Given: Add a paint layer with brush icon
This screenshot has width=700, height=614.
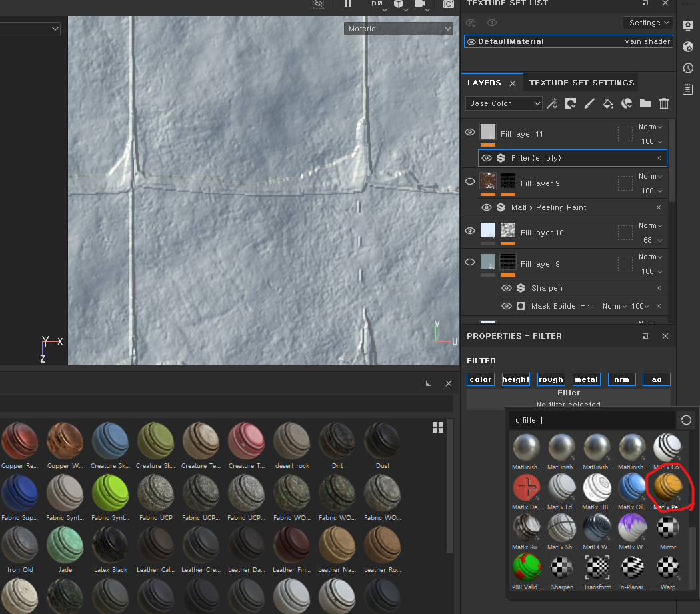Looking at the screenshot, I should [x=589, y=103].
